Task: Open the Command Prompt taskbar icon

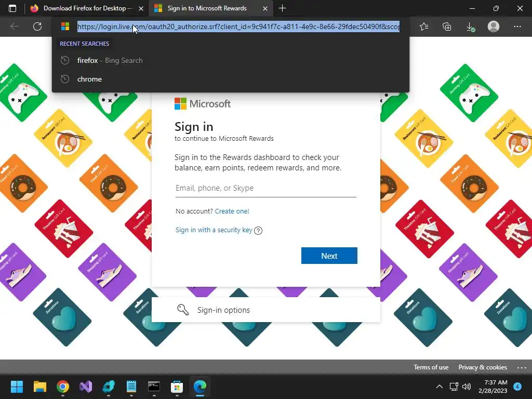Action: point(154,387)
